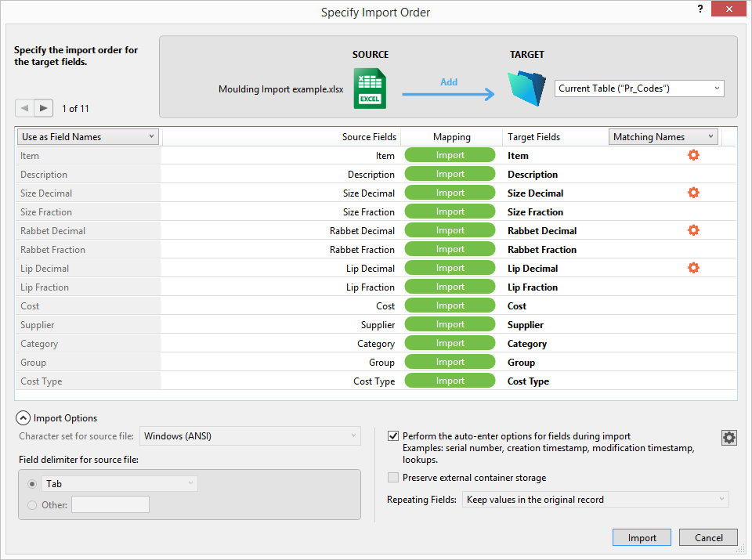Image resolution: width=752 pixels, height=560 pixels.
Task: Enable Preserve external container storage
Action: tap(393, 478)
